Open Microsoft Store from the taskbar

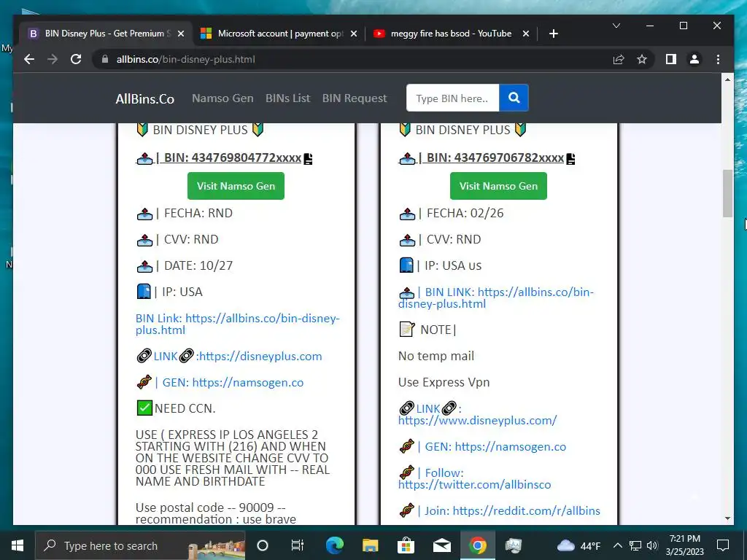click(406, 545)
